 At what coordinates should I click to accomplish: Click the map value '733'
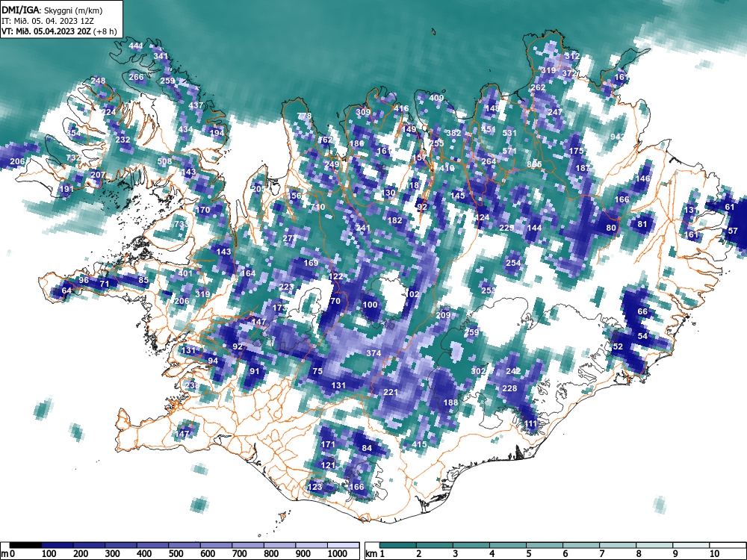tap(181, 224)
